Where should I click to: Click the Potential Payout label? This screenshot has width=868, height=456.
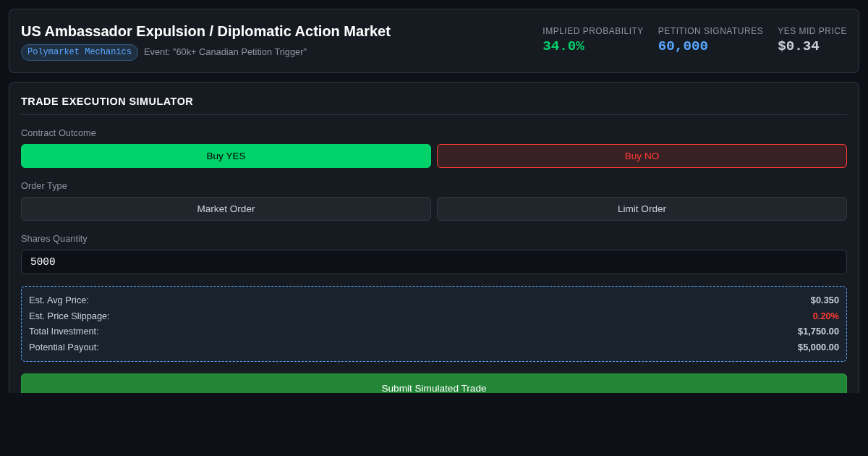(64, 347)
